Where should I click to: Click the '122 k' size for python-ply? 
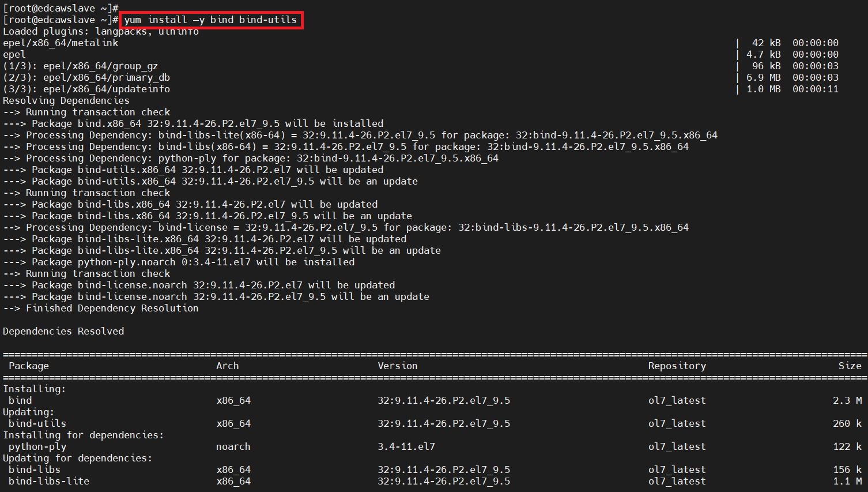[847, 446]
